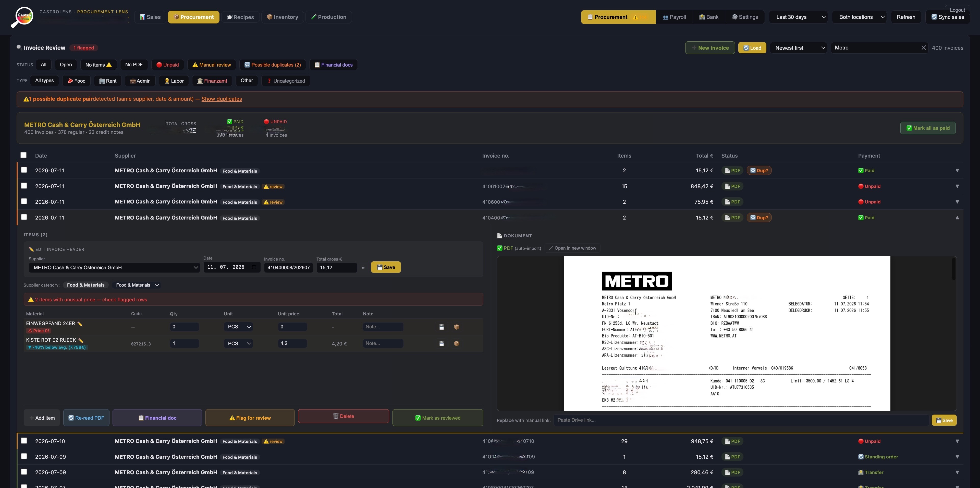Open the calendar picker in the Date field
Screen dimensions: 980x488
coord(254,267)
